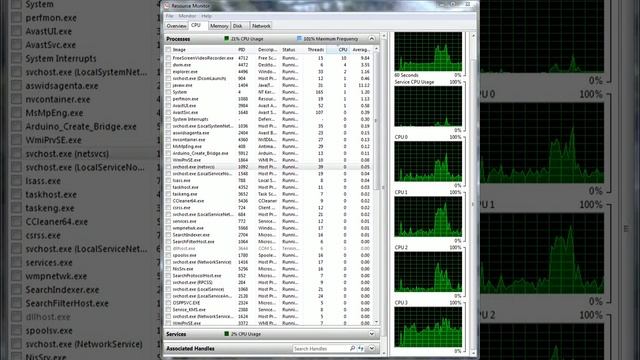Select the perfmon.exe row in front window
This screenshot has height=360, width=640.
[269, 99]
